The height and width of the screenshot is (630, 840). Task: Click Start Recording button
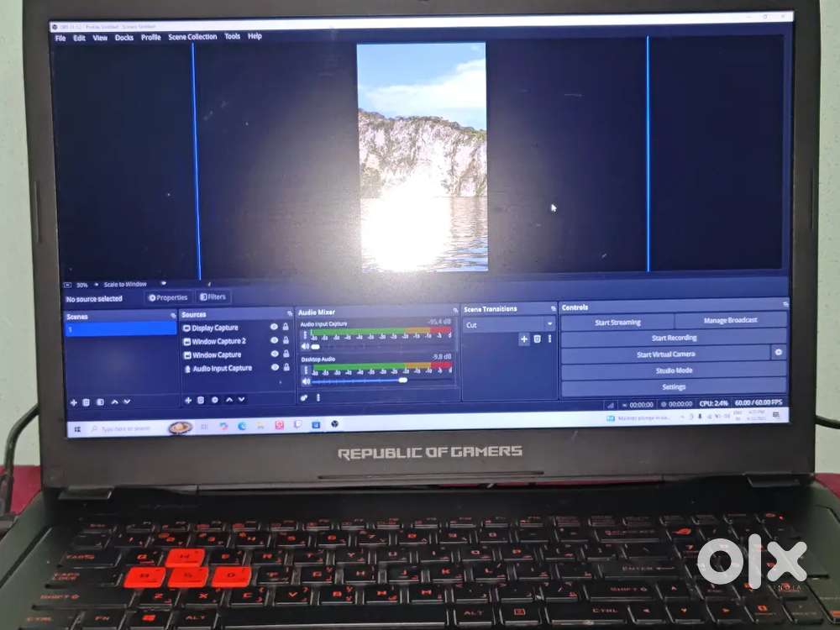click(674, 338)
